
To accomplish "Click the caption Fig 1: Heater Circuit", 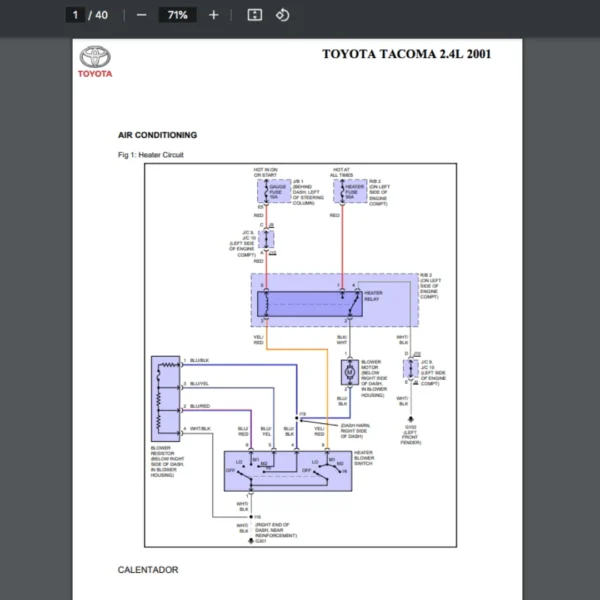I will (151, 155).
